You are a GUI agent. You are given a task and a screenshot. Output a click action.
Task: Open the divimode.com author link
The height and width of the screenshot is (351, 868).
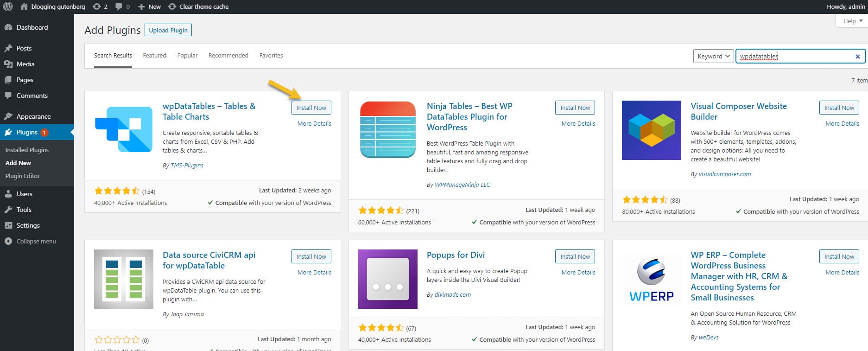[x=452, y=295]
